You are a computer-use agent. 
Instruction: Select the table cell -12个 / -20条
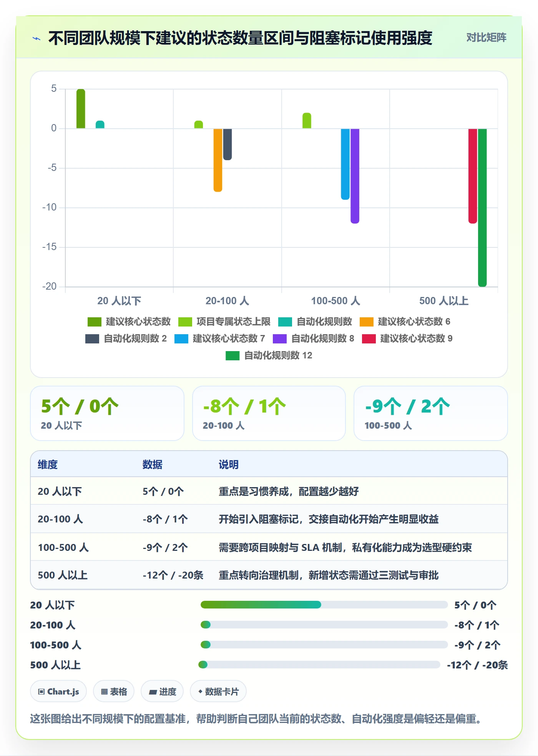click(173, 575)
